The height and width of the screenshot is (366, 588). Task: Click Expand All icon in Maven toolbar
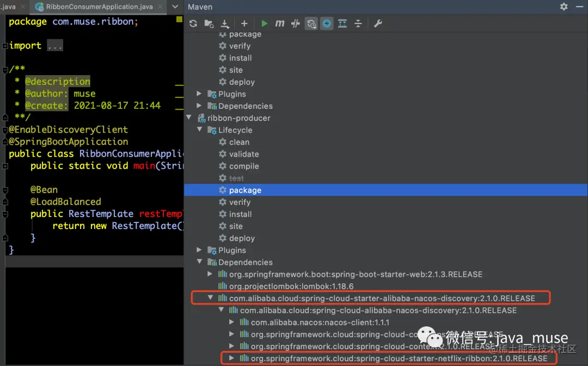pos(342,23)
